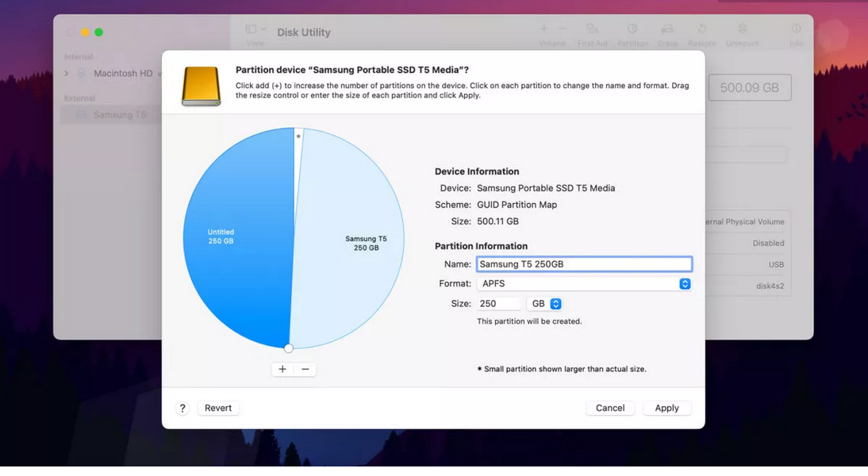
Task: Edit the partition Name field
Action: [x=584, y=264]
